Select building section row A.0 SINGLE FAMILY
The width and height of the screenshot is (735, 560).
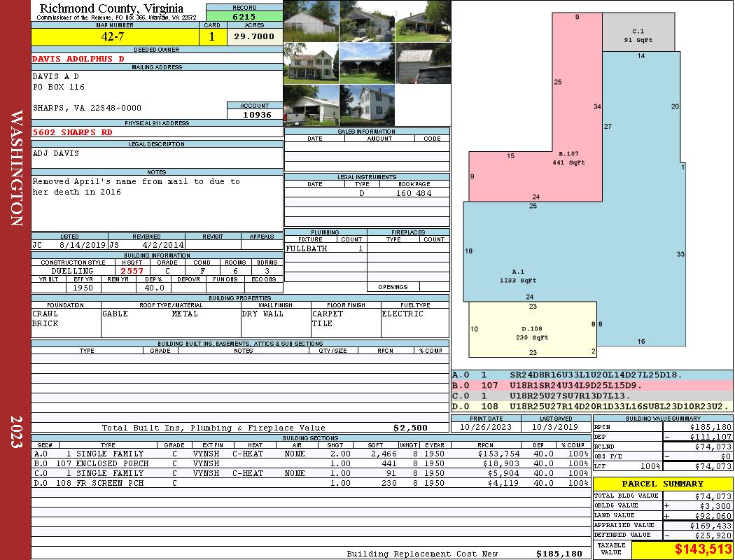point(310,454)
